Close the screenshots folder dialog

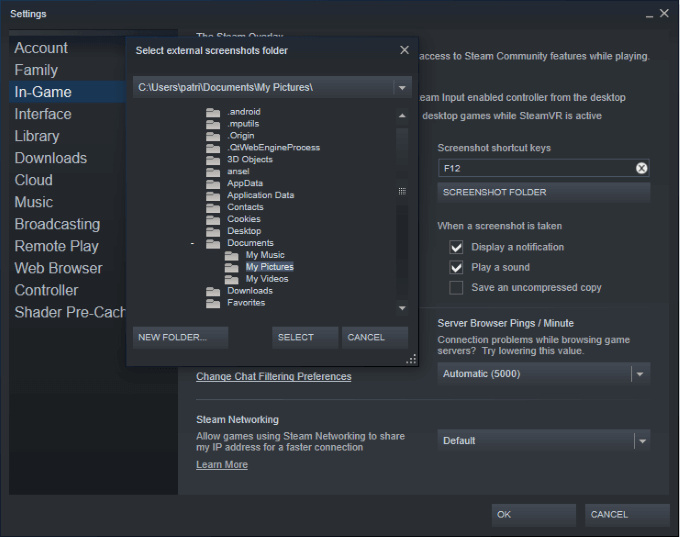404,50
